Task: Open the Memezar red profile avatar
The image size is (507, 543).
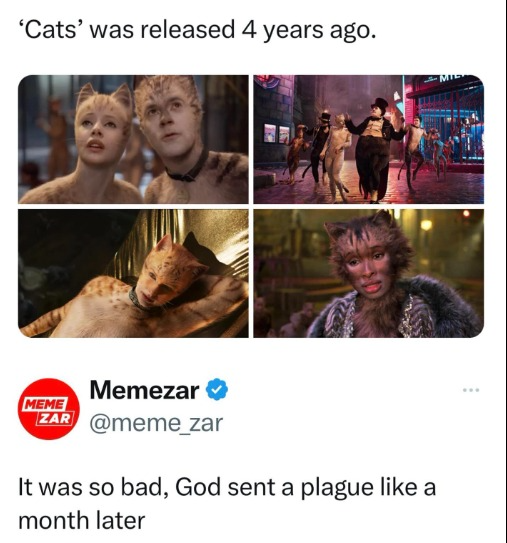Action: tap(49, 409)
